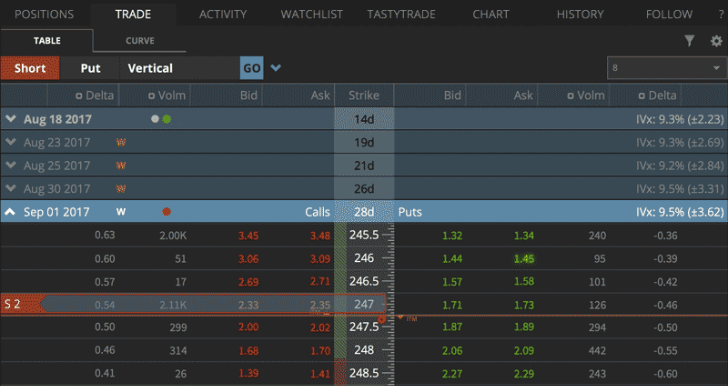Click the red dot on Sep 01 2017
The height and width of the screenshot is (386, 728).
pos(167,212)
